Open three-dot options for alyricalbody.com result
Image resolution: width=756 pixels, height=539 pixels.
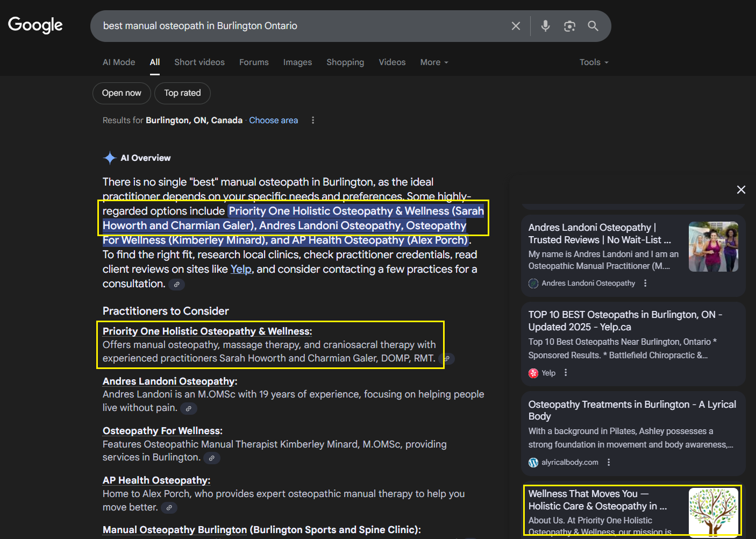tap(609, 462)
